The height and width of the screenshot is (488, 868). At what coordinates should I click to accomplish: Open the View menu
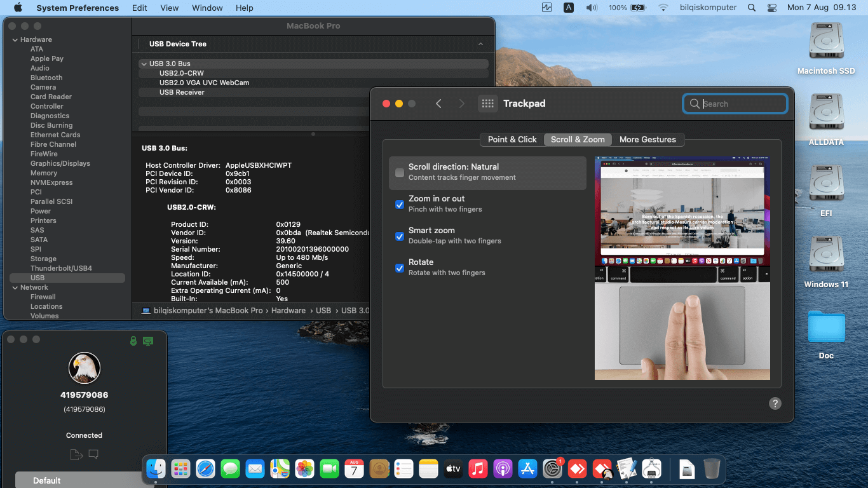tap(170, 8)
